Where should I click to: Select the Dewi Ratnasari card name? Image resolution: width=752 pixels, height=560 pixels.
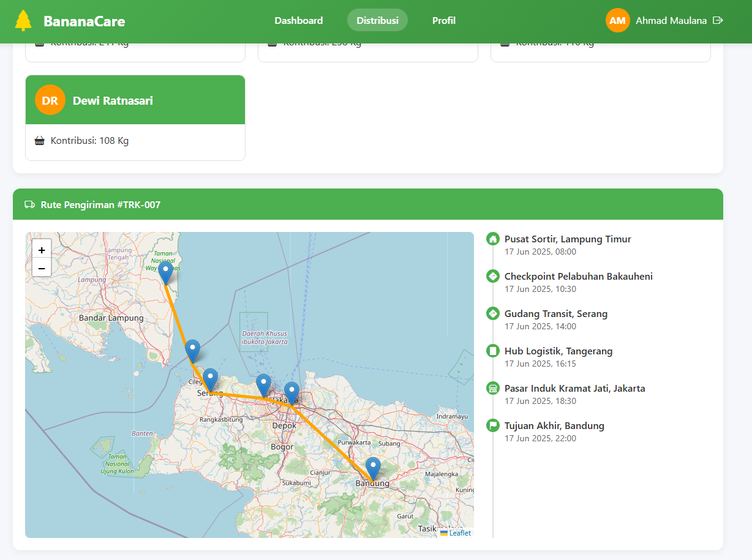113,100
